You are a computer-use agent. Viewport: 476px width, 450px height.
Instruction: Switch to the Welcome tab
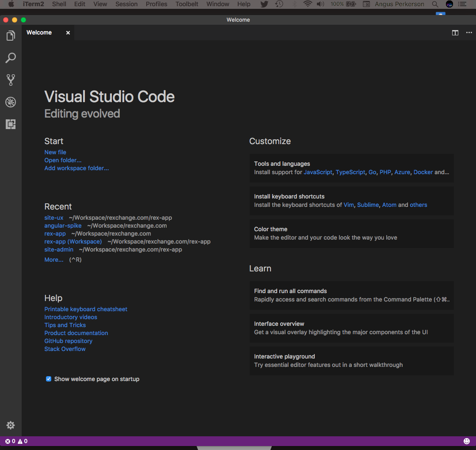coord(39,32)
